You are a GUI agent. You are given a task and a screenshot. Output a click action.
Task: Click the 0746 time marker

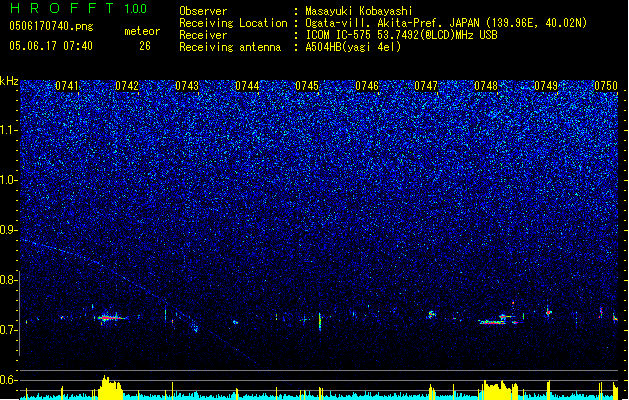pos(367,86)
